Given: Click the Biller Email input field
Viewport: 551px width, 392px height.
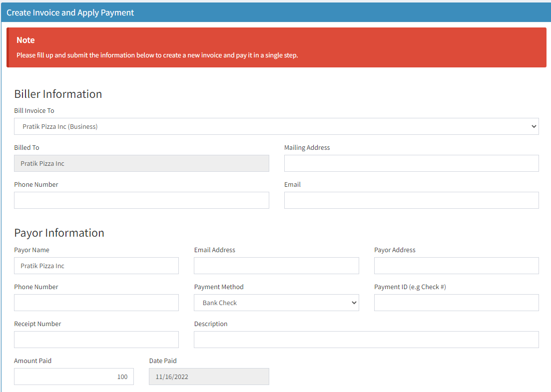Looking at the screenshot, I should 412,200.
